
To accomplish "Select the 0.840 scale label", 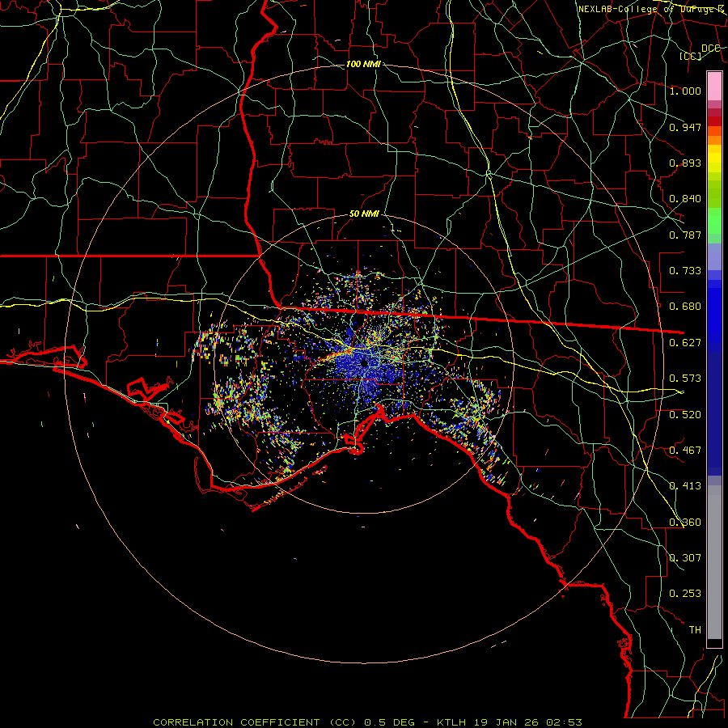I will click(x=685, y=199).
